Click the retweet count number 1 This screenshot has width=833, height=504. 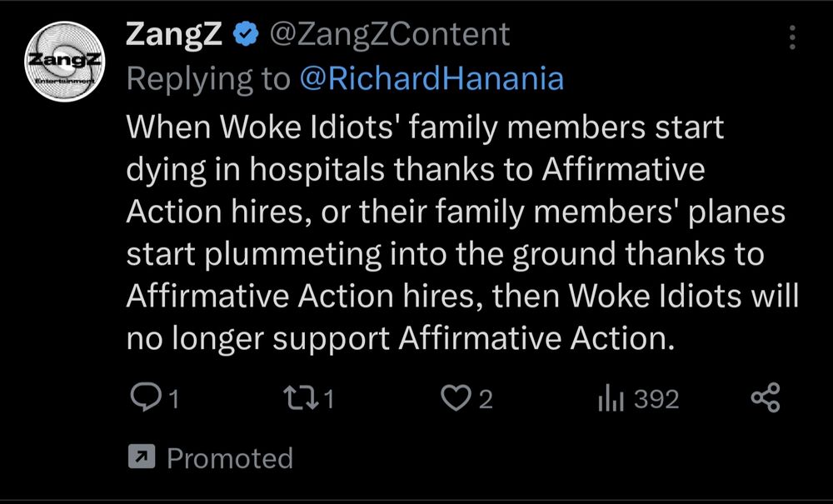(328, 400)
